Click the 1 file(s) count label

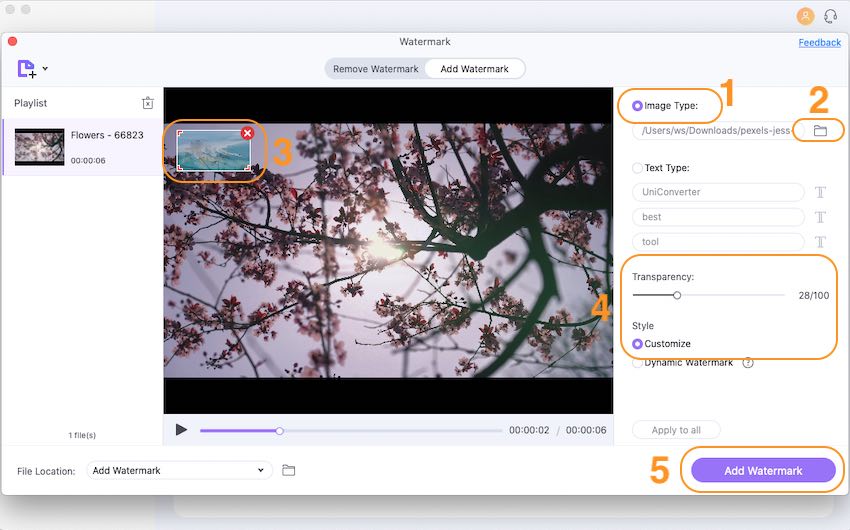coord(82,435)
